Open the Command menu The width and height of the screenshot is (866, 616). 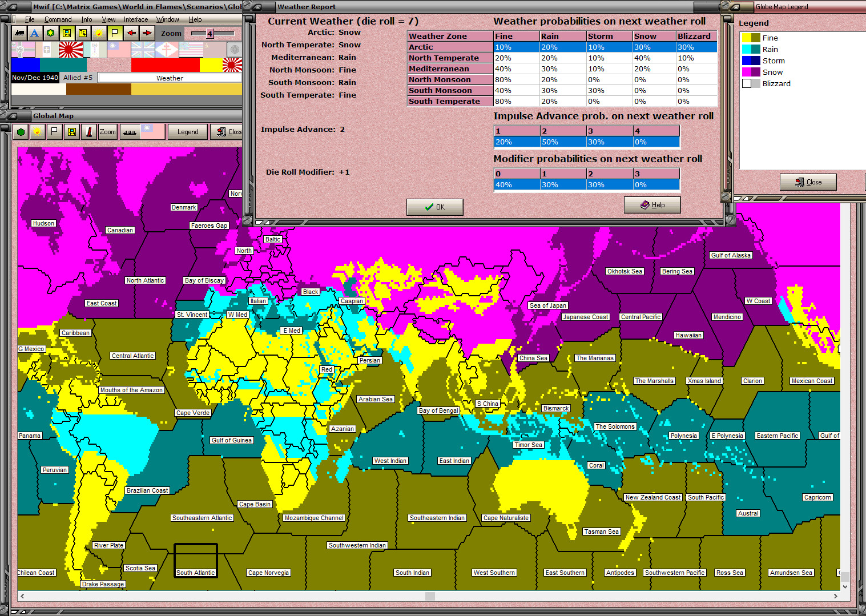(x=58, y=19)
